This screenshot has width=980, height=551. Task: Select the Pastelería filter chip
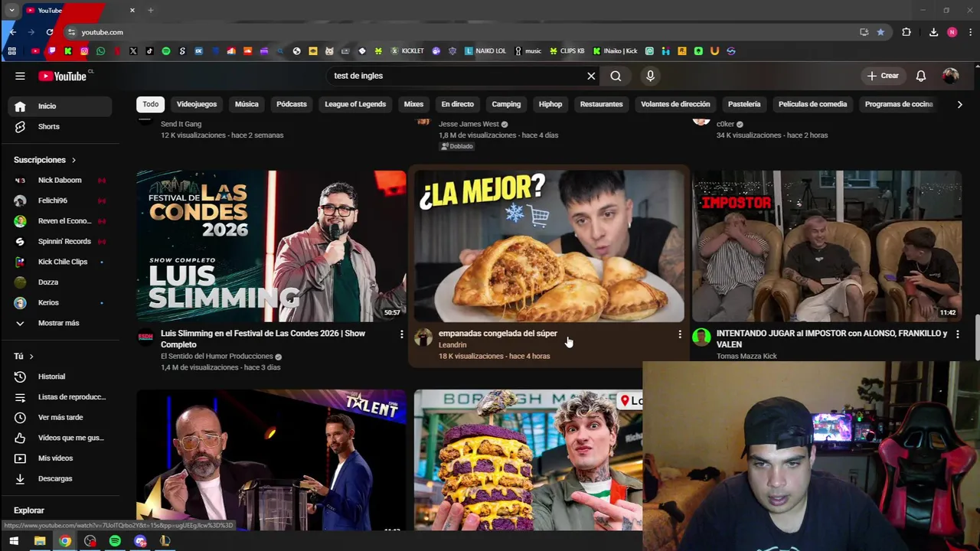[x=744, y=104]
